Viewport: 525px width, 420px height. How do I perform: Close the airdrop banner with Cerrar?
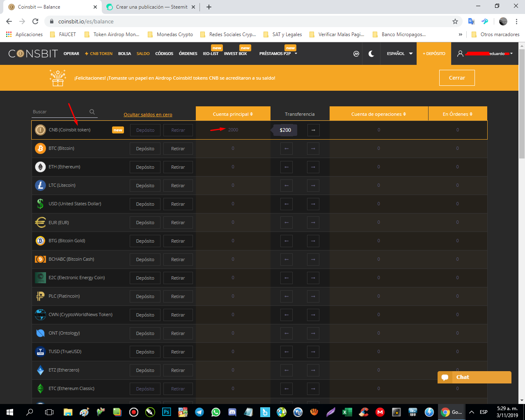(x=457, y=78)
